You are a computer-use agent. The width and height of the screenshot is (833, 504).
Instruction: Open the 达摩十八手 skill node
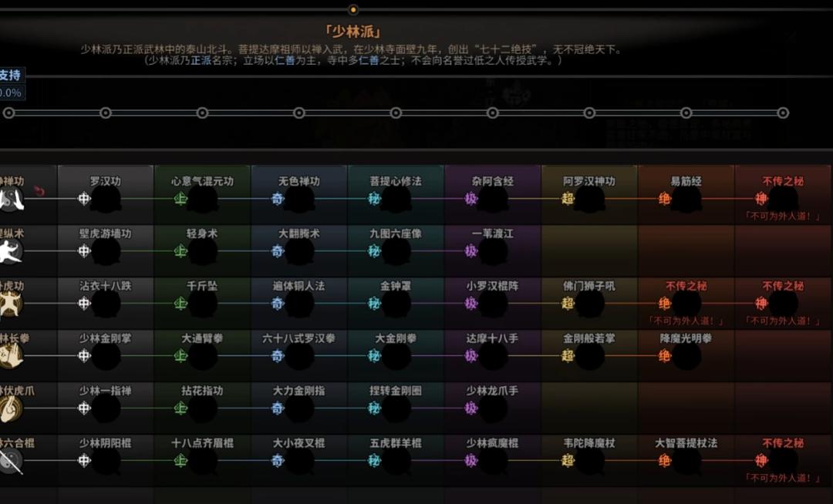pos(493,356)
